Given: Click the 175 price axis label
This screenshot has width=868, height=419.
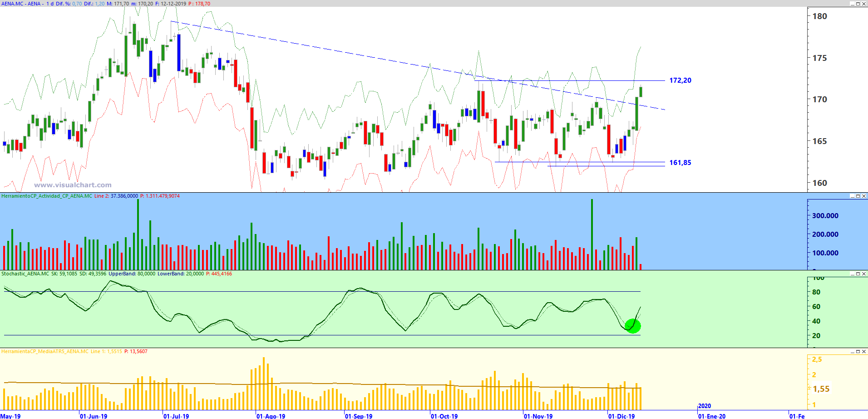Looking at the screenshot, I should [820, 58].
